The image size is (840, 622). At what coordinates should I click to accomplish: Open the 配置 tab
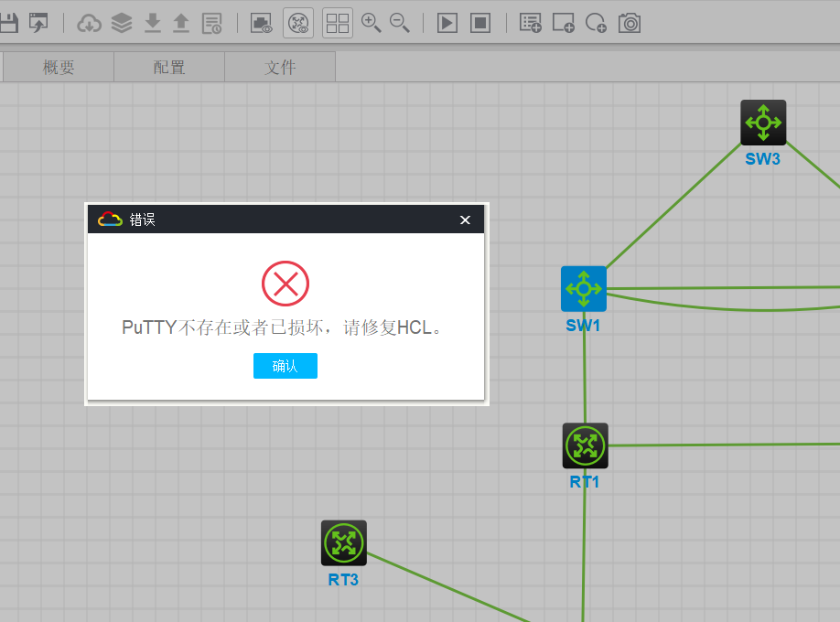pyautogui.click(x=169, y=67)
